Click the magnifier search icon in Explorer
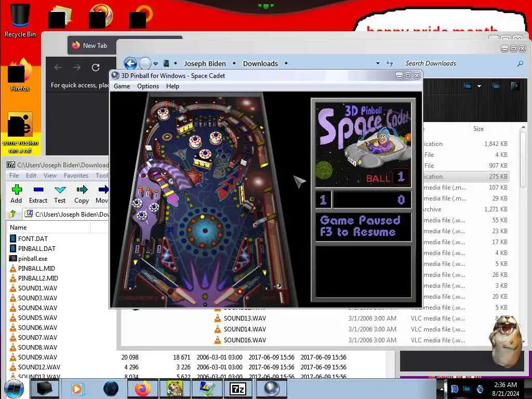Screen dimensions: 532x399 [x=520, y=63]
